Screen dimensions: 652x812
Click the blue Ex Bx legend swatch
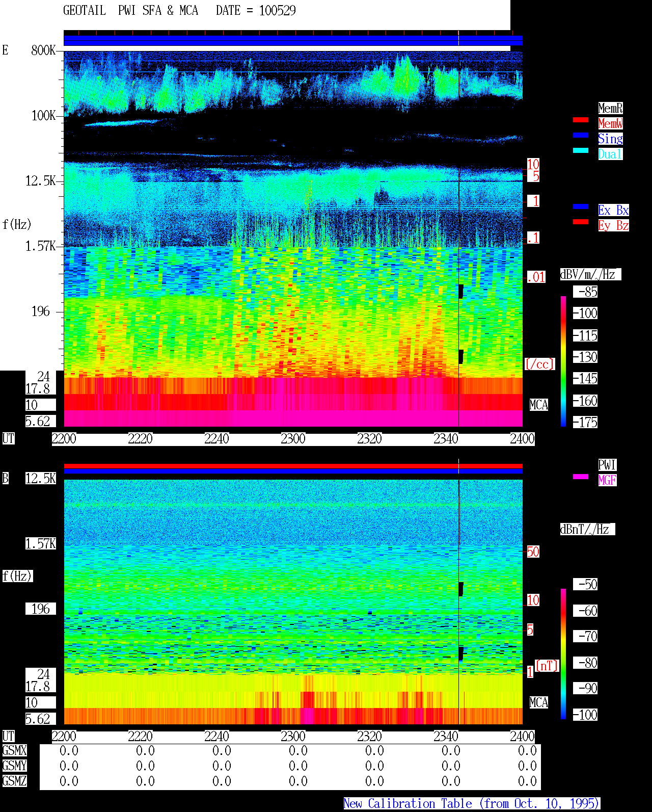[x=581, y=206]
